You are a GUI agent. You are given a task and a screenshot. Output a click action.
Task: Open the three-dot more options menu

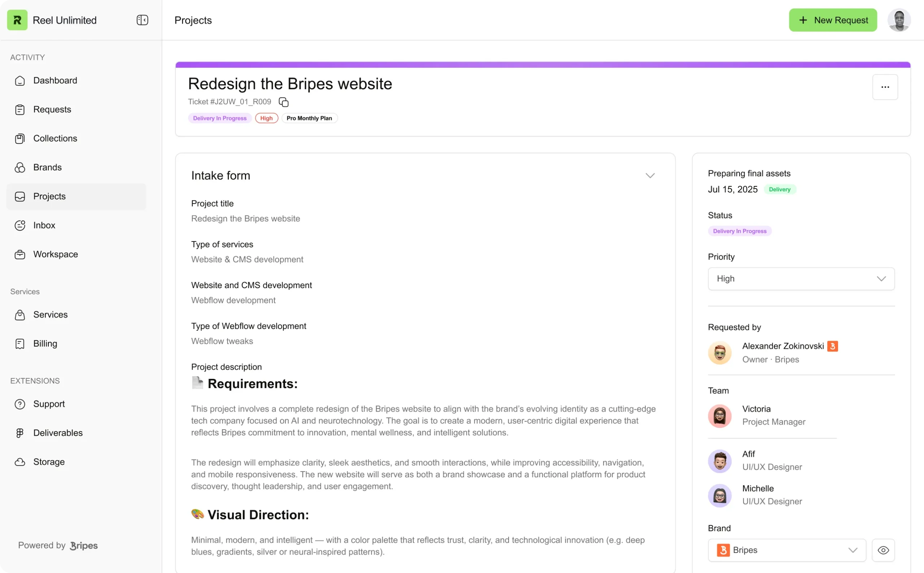885,87
